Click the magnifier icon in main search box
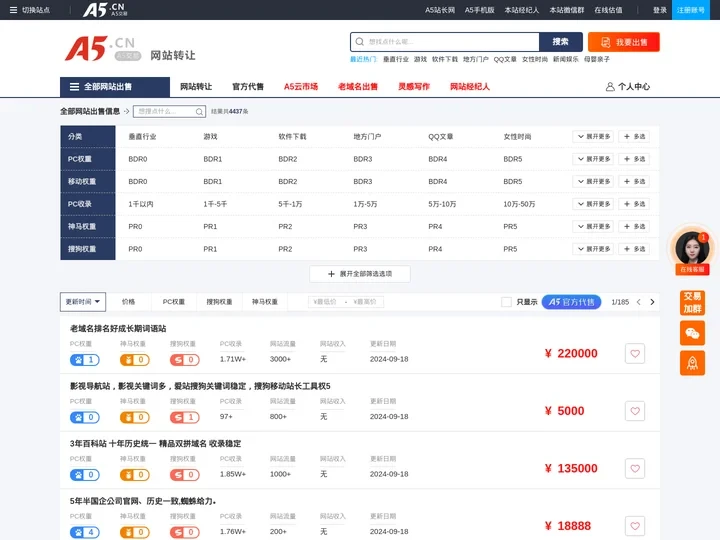The height and width of the screenshot is (540, 720). [x=360, y=42]
